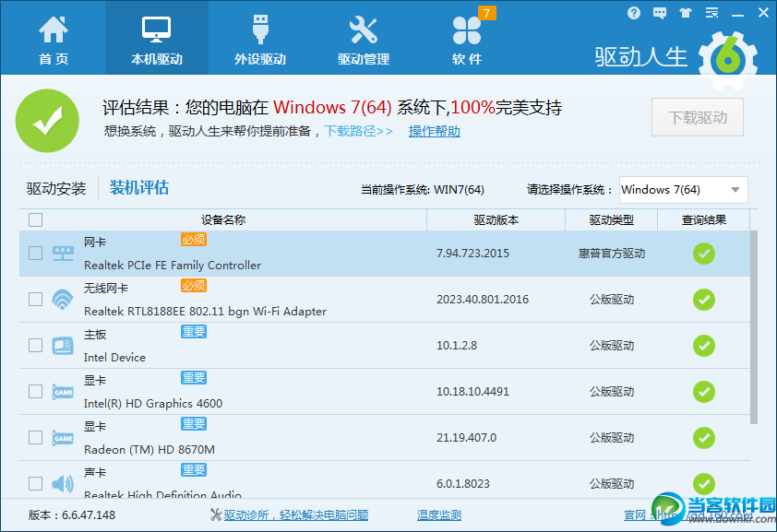Click green check result for 网卡 row
Screen dimensions: 777x532
[704, 254]
